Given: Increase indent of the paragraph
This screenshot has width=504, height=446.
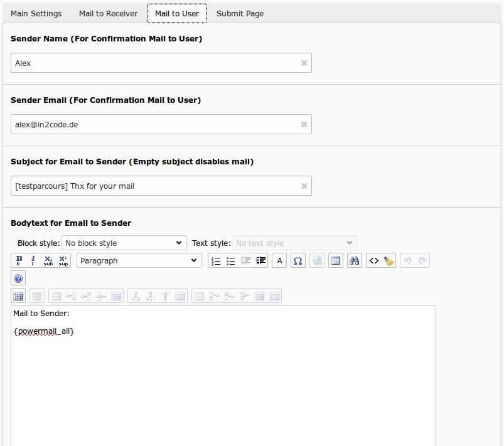Looking at the screenshot, I should click(x=261, y=261).
